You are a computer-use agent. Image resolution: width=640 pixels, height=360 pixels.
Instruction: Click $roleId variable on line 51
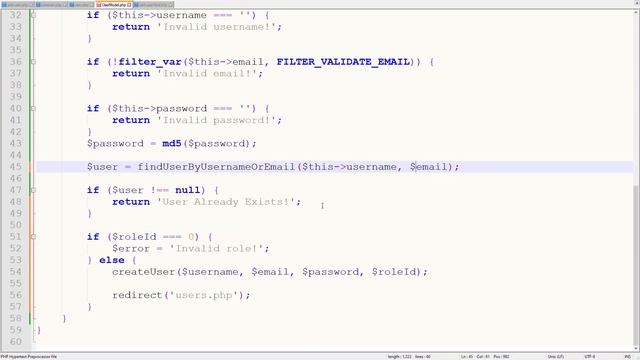click(134, 237)
